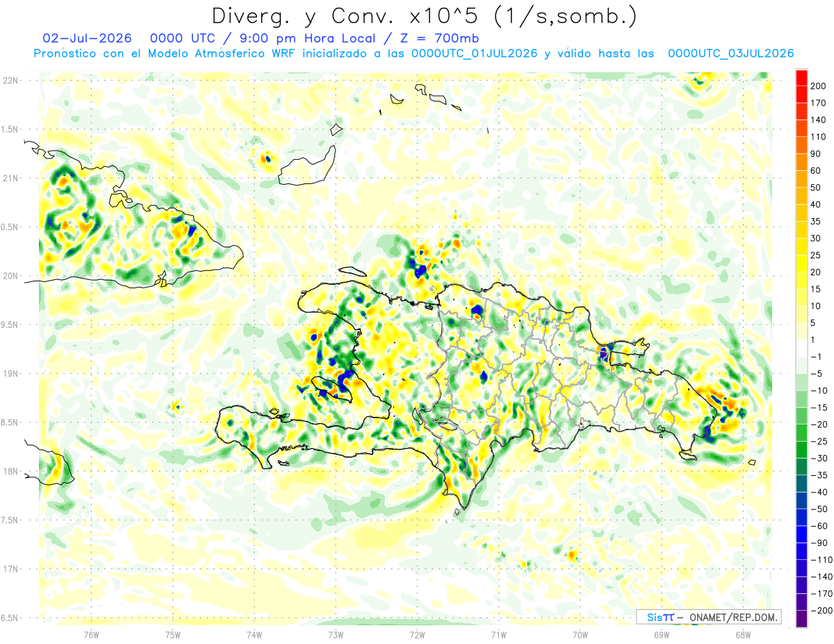Click the 68W longitude label
Screen dimensions: 834x644
(x=742, y=634)
